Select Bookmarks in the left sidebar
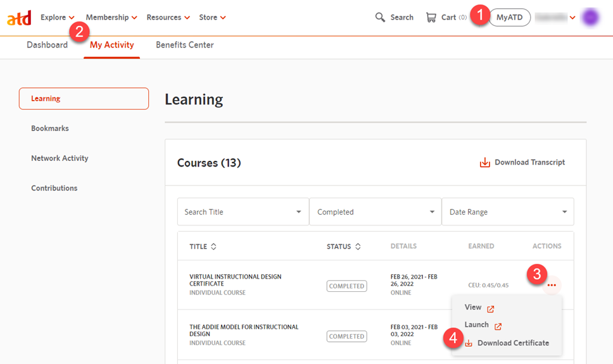This screenshot has width=613, height=364. (50, 129)
